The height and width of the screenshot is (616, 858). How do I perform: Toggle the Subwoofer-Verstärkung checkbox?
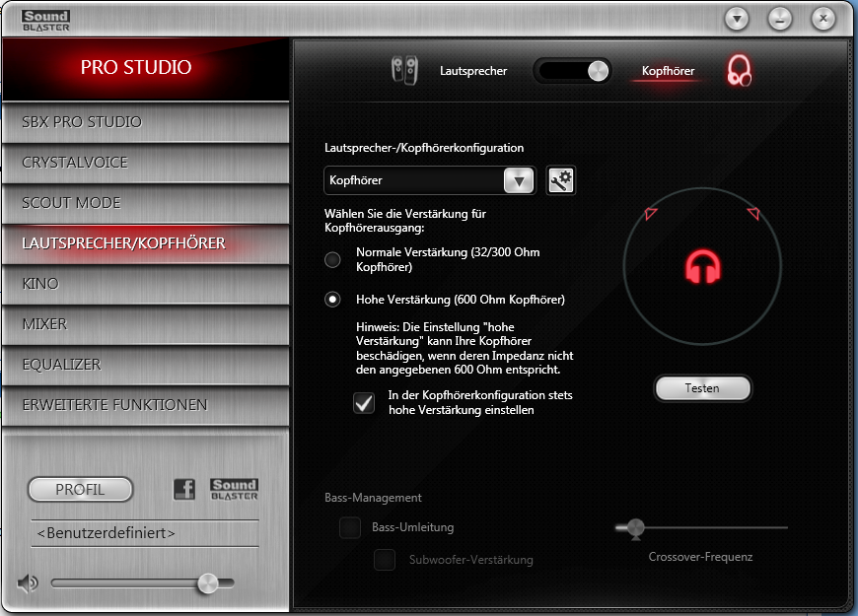(x=385, y=560)
